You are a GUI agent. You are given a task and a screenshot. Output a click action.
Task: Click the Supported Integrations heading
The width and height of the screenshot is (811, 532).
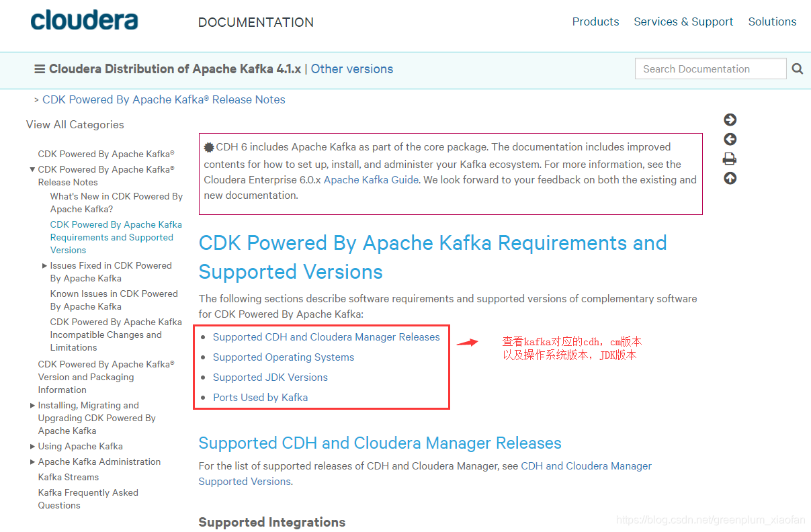[x=272, y=522]
